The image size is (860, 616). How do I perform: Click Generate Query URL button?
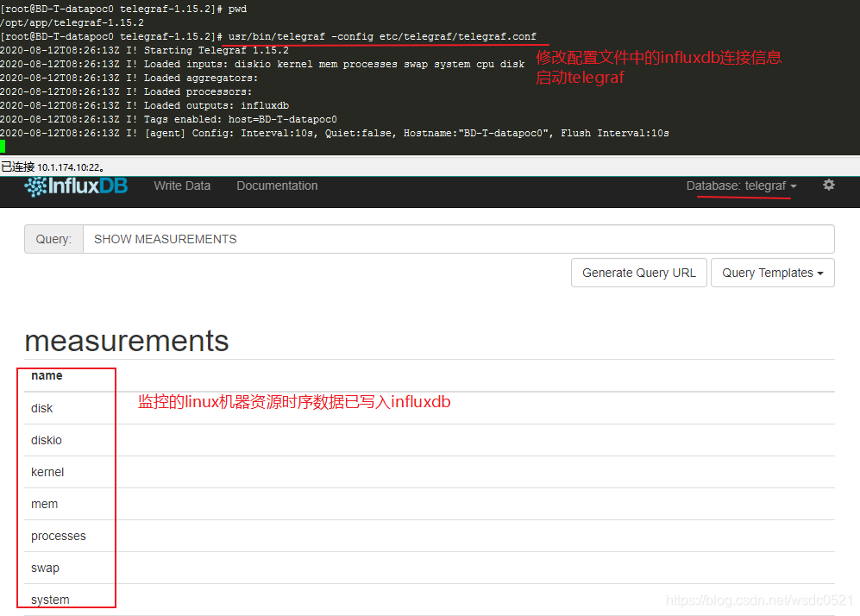click(639, 273)
